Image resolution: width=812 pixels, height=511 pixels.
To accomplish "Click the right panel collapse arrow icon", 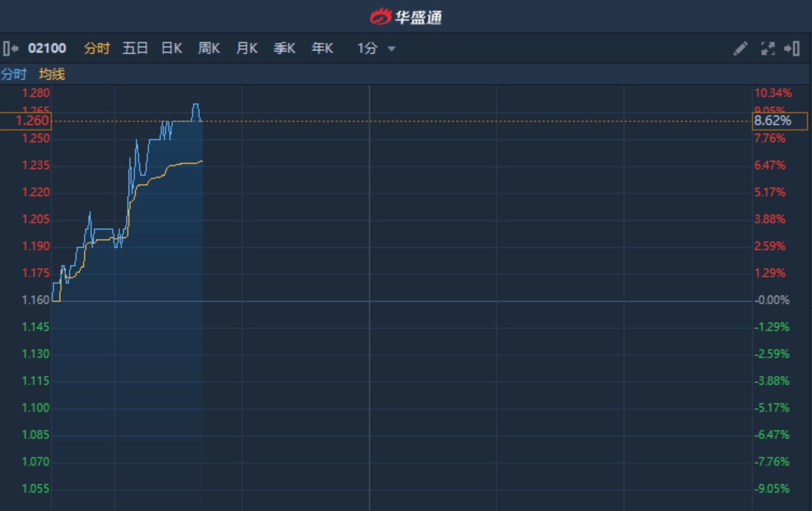I will pos(792,49).
